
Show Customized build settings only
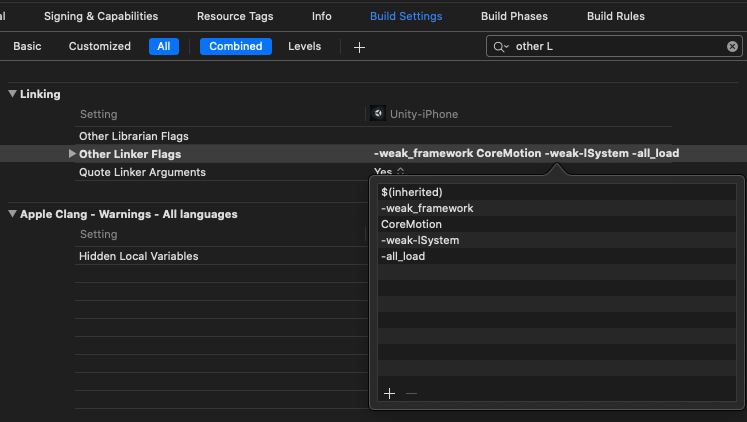(x=99, y=47)
